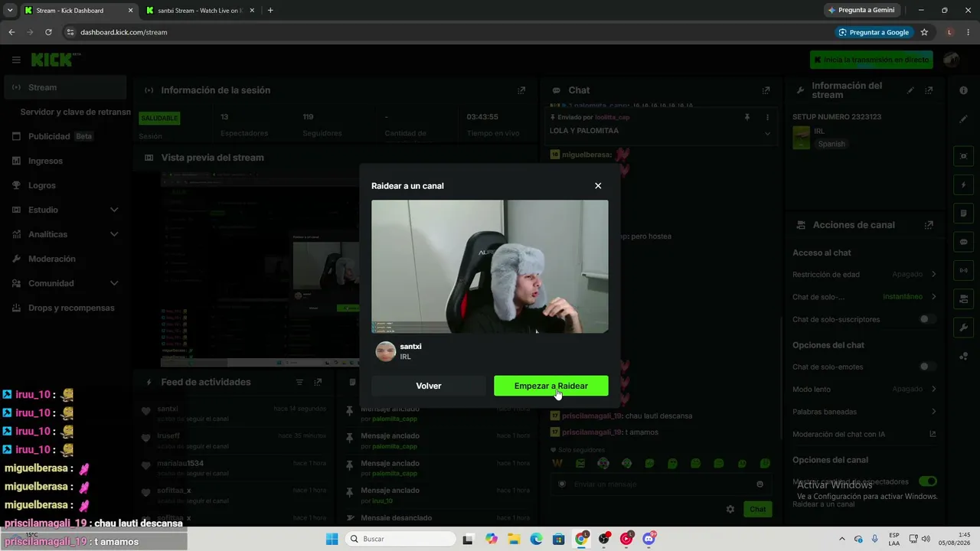Open Servidor y clave de retransmisión
980x551 pixels.
tap(75, 112)
